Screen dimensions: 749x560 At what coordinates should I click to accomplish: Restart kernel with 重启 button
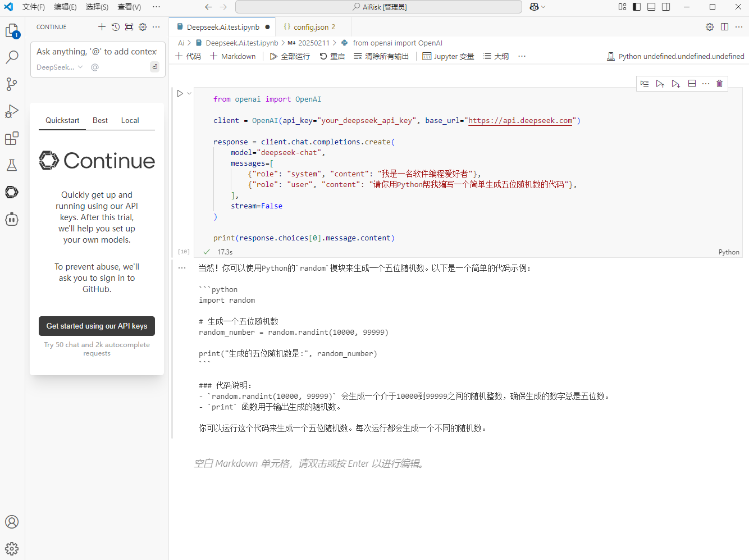point(332,56)
